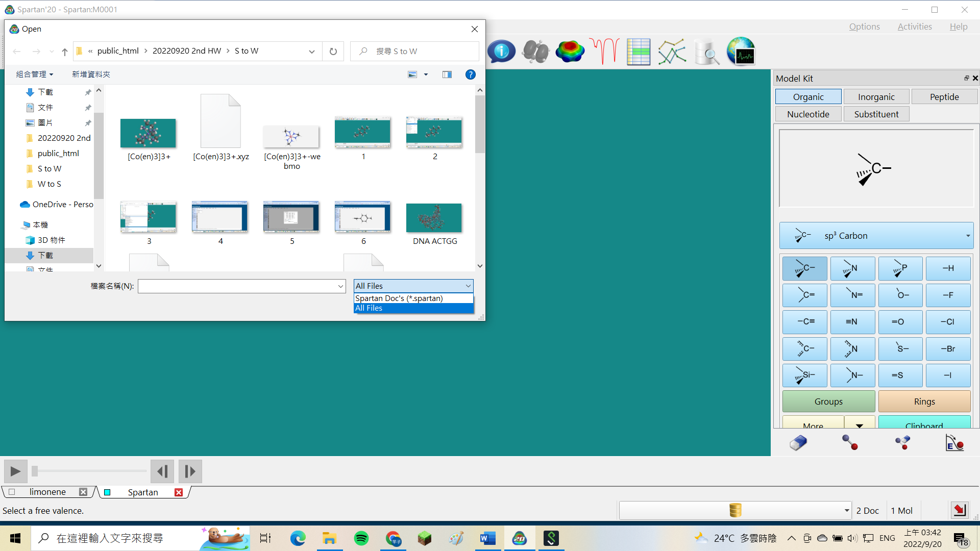
Task: Select the chlorine –Cl atom button
Action: click(948, 322)
